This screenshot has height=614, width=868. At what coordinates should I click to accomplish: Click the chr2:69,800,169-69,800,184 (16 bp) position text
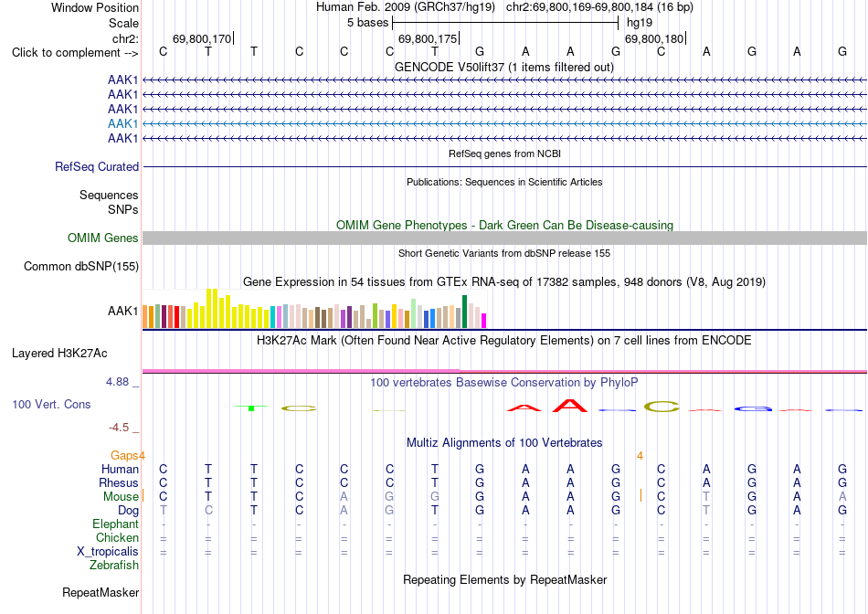point(599,7)
